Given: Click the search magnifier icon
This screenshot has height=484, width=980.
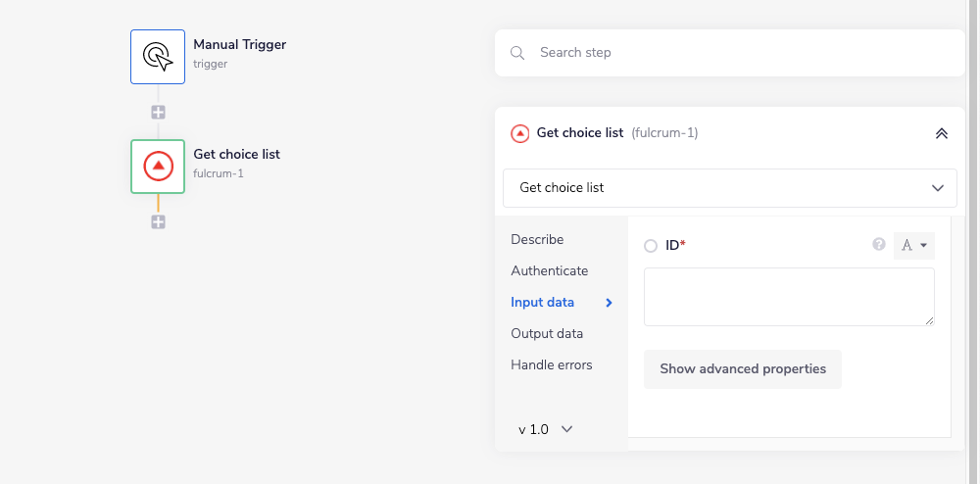Looking at the screenshot, I should click(x=518, y=53).
